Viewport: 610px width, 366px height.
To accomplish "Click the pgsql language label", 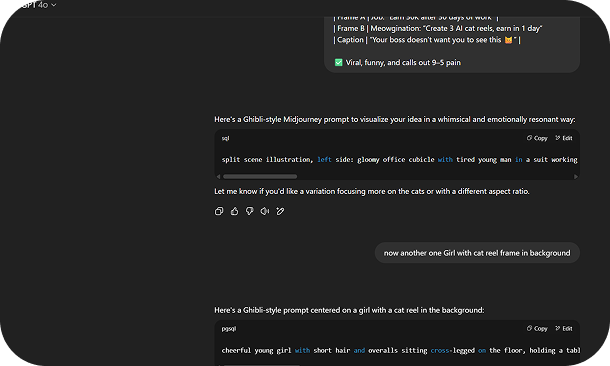I will point(229,329).
